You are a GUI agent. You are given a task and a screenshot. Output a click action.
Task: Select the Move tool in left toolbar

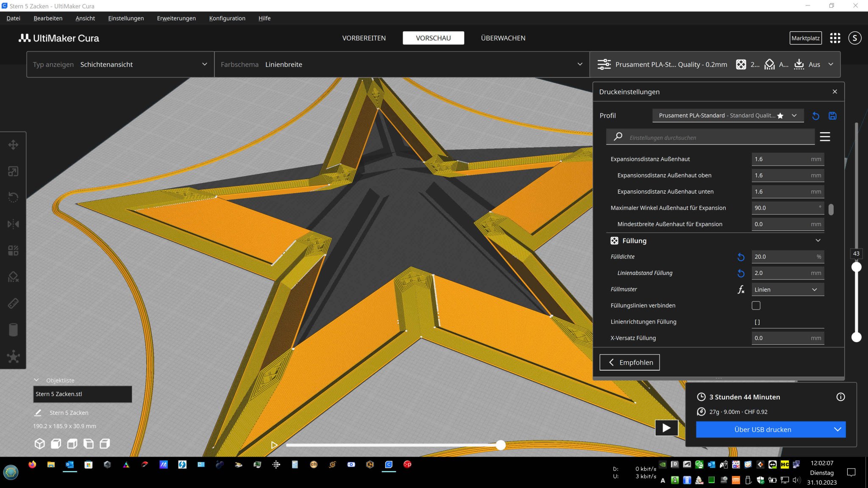[13, 145]
